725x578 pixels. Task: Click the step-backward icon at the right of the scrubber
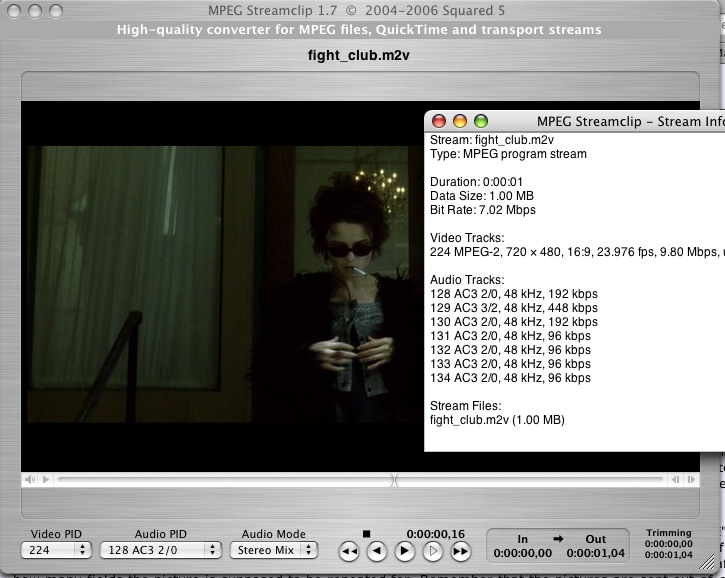tap(676, 480)
